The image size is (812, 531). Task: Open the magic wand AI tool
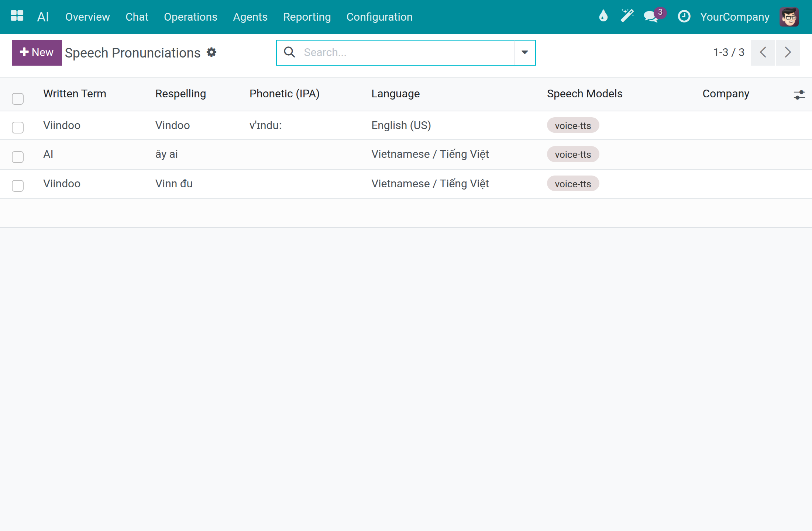click(x=627, y=16)
